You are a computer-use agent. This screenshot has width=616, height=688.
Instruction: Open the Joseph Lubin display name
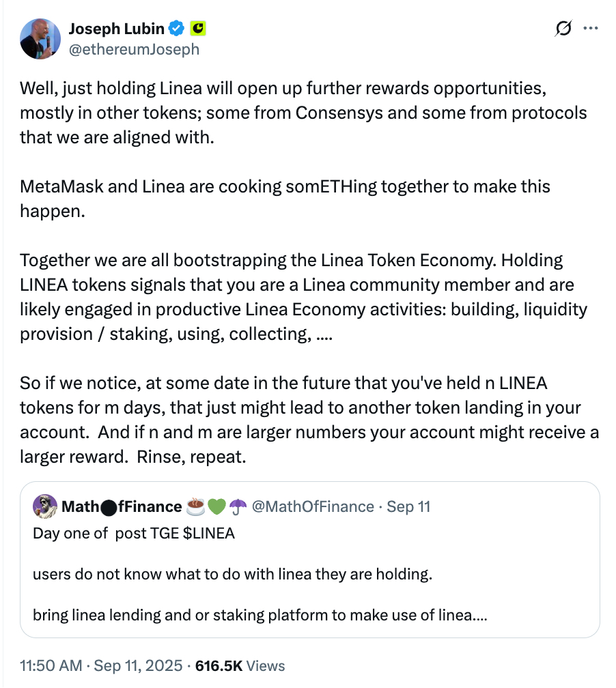116,29
